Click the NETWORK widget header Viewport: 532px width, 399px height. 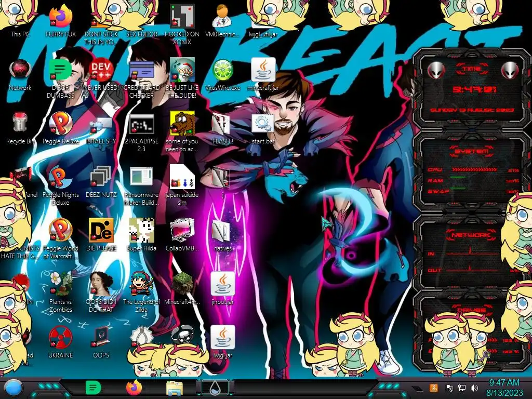[472, 234]
